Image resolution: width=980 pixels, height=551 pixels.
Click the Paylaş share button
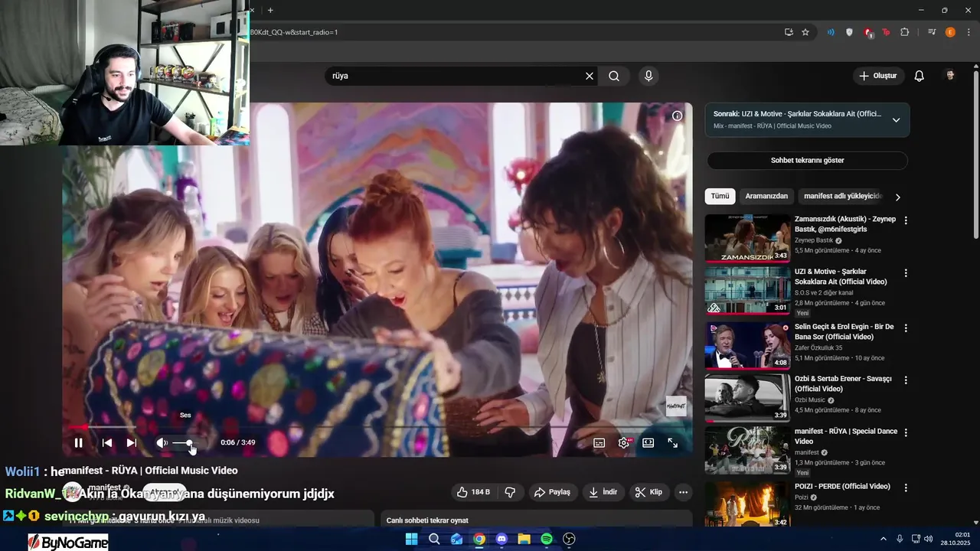coord(552,492)
